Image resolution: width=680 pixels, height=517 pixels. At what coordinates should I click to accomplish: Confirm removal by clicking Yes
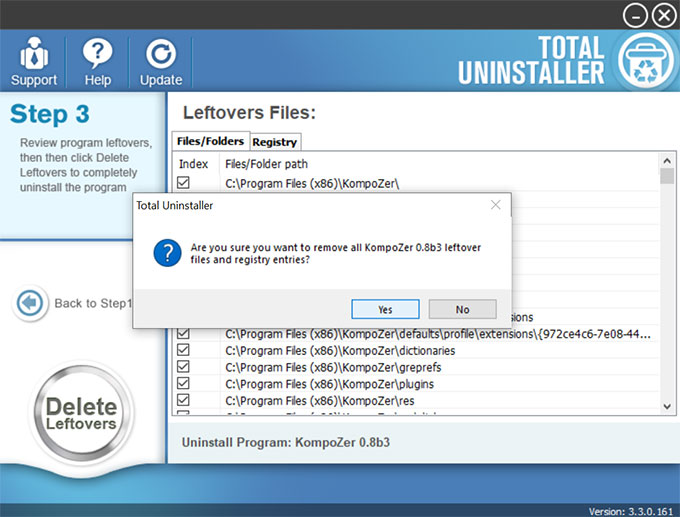385,309
